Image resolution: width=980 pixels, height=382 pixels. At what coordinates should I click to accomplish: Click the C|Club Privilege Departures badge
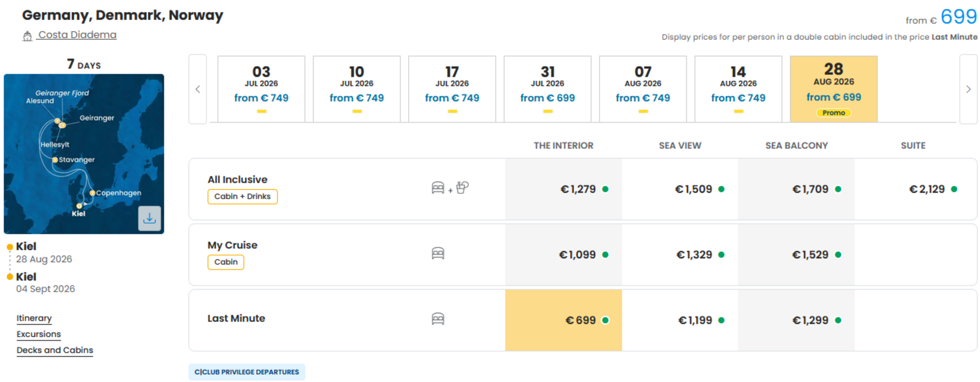[x=247, y=372]
